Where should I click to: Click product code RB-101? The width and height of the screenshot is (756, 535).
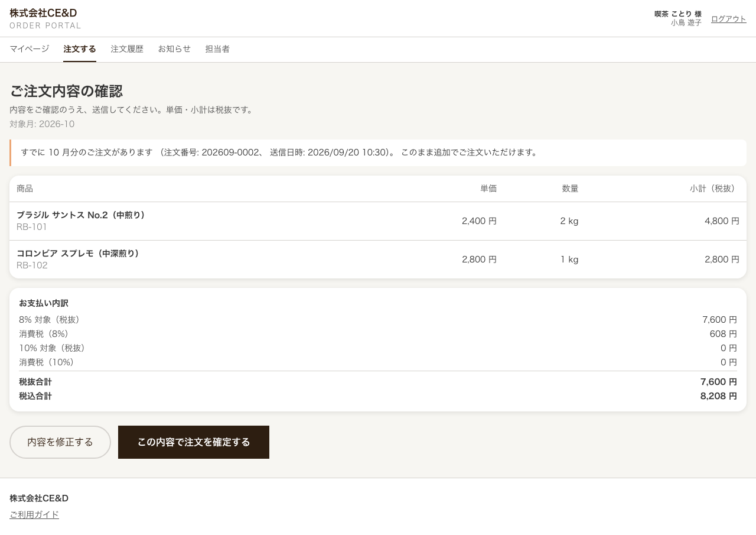point(32,227)
